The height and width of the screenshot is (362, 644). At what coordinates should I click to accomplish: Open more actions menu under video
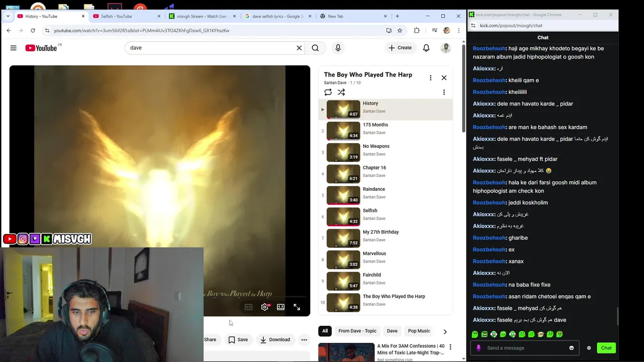(304, 340)
